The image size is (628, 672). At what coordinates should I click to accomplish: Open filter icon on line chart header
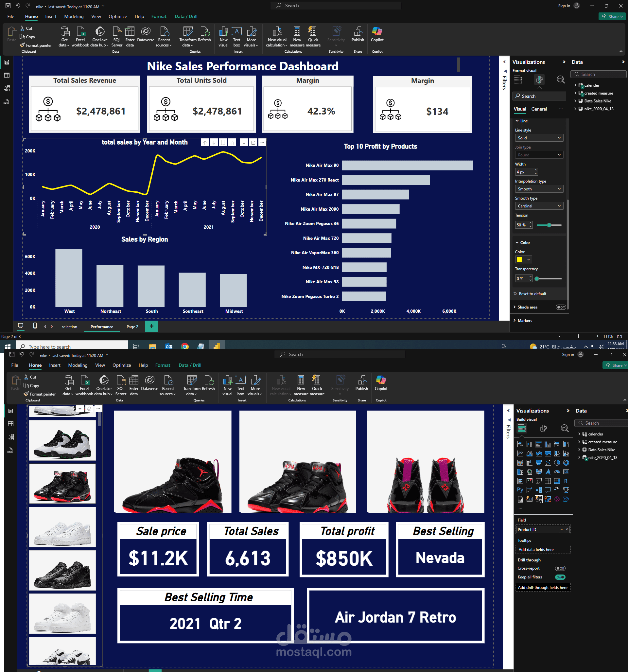pos(244,143)
